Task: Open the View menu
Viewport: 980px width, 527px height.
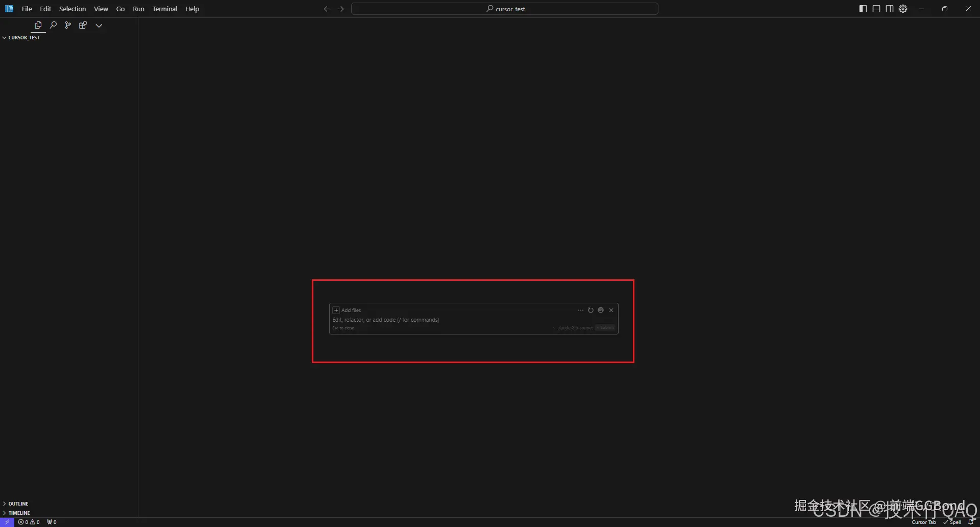Action: (101, 9)
